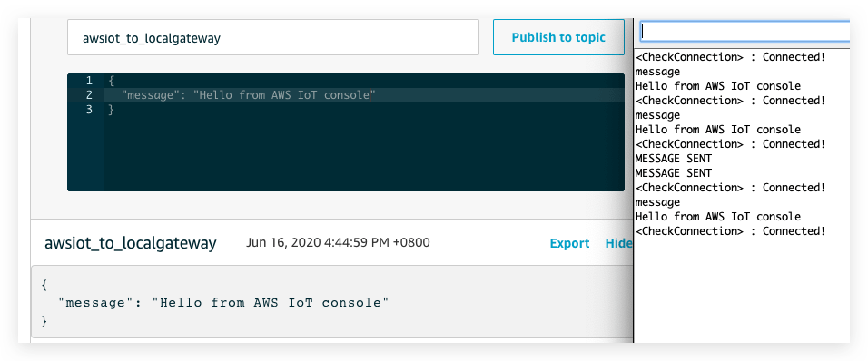868x361 pixels.
Task: Select line number 1 in editor gutter
Action: tap(89, 81)
